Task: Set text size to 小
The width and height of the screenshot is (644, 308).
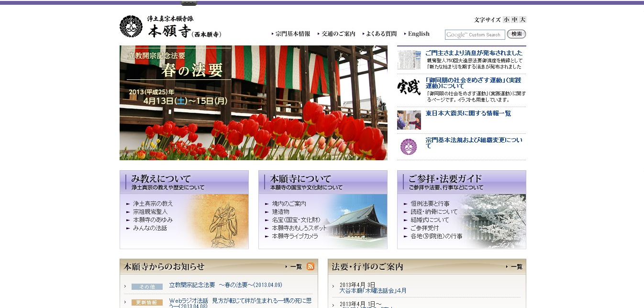Action: pyautogui.click(x=506, y=20)
